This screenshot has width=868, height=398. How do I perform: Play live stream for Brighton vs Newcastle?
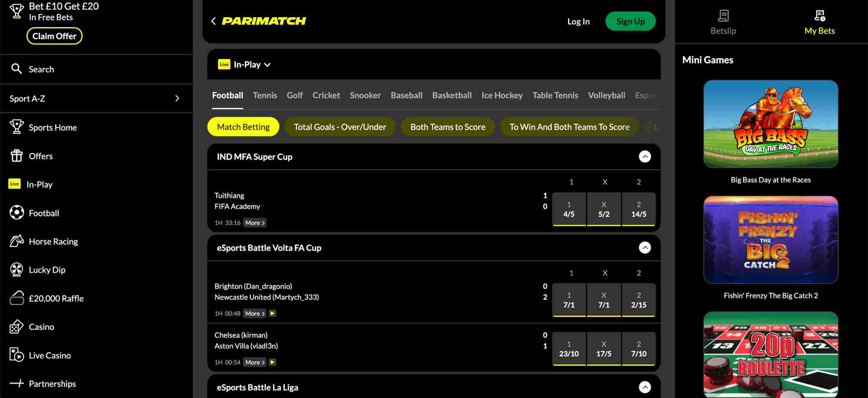tap(272, 313)
